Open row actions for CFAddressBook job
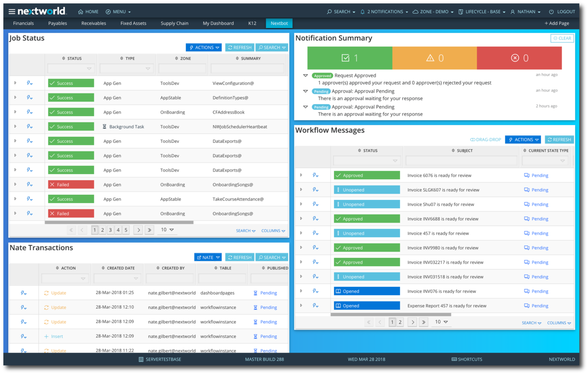Viewport: 588px width, 374px height. 30,112
